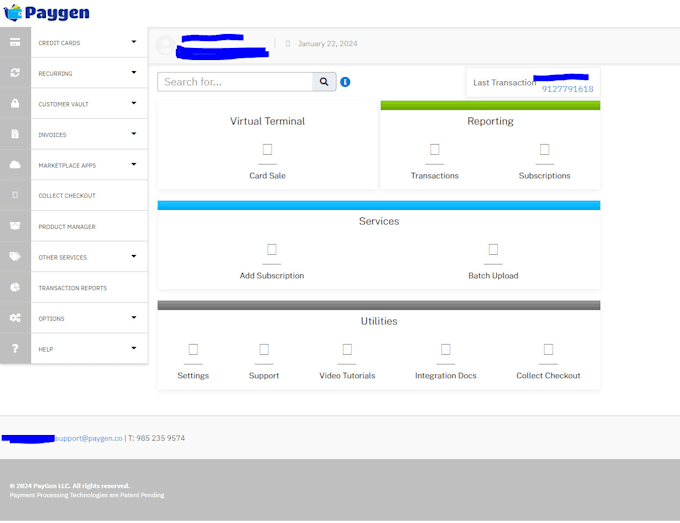
Task: Click the Product Manager box icon
Action: [x=15, y=226]
